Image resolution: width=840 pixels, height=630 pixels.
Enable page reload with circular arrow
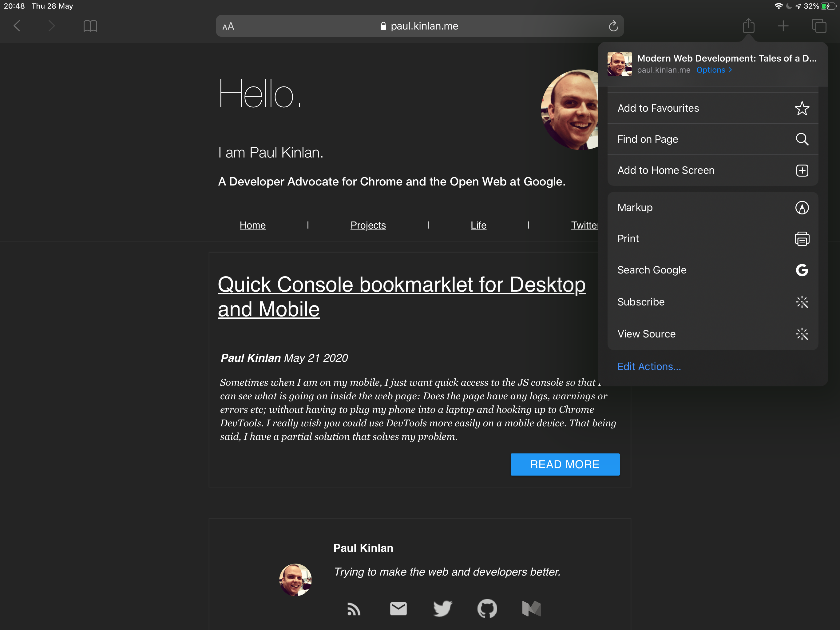pyautogui.click(x=612, y=26)
